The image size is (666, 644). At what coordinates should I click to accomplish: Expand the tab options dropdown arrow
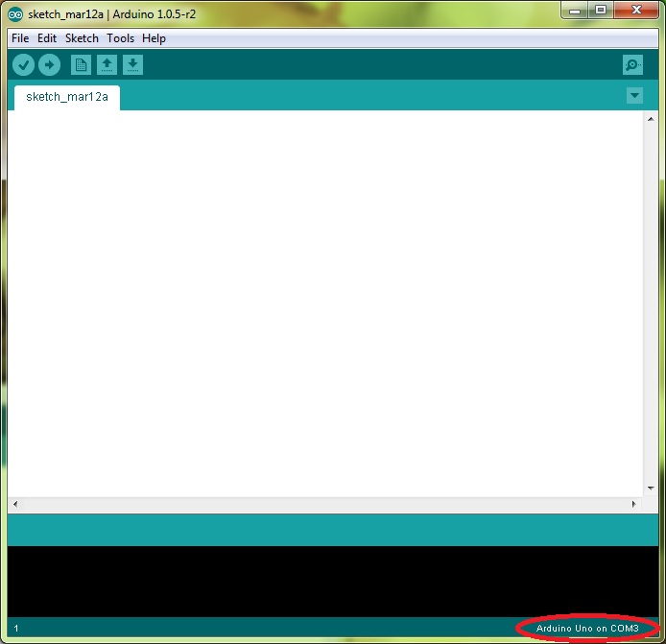634,96
